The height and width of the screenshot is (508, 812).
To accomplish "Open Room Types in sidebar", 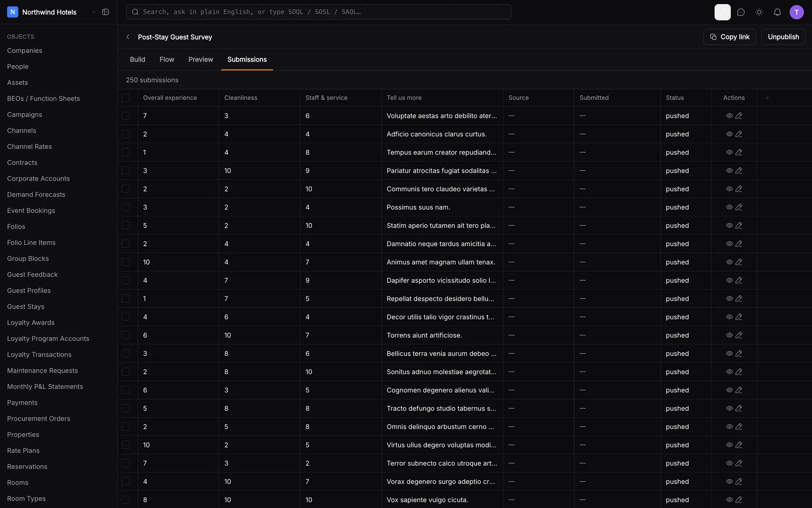I will pos(26,499).
